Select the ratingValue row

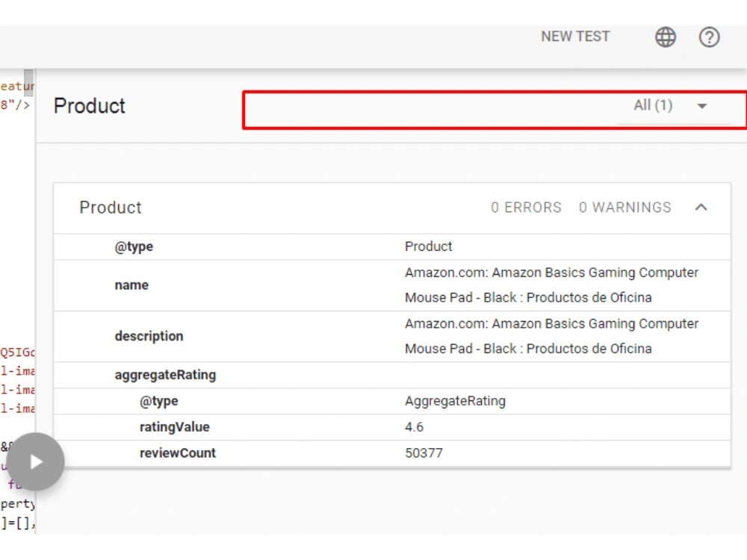[x=392, y=427]
